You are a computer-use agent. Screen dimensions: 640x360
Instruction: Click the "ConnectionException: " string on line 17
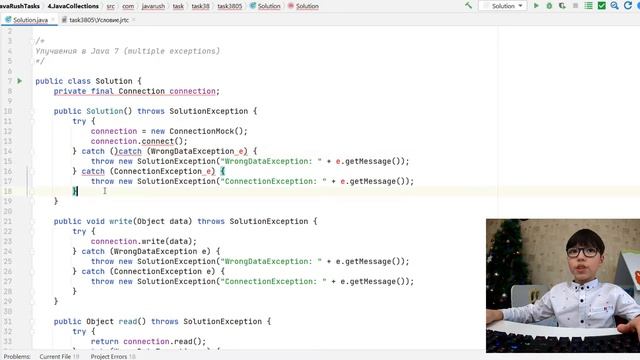point(273,181)
